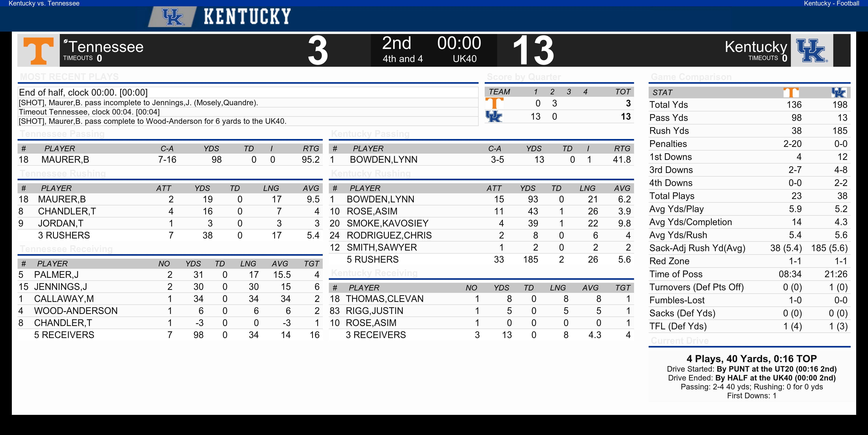The height and width of the screenshot is (435, 868).
Task: Click the YDS column header in Tennessee Receiving
Action: 193,264
